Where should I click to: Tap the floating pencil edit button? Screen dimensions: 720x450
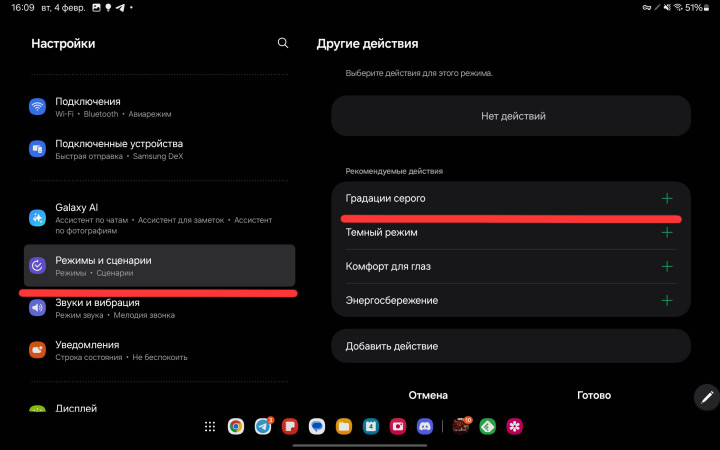(707, 396)
